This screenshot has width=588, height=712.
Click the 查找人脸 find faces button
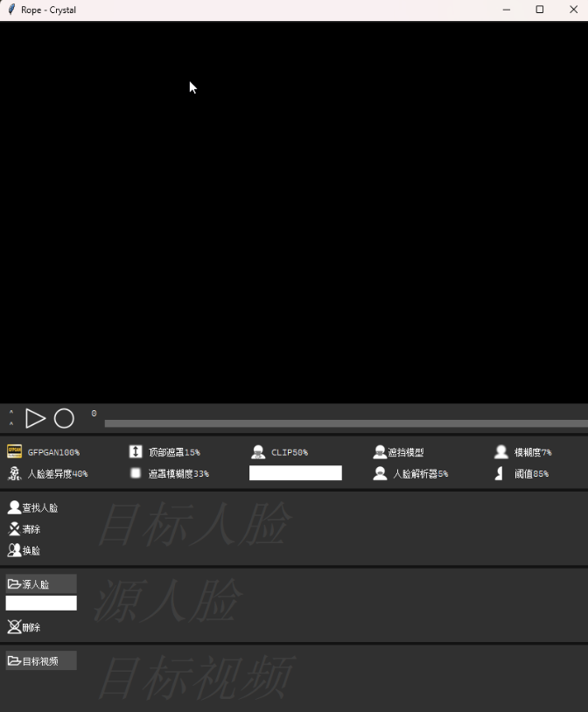pyautogui.click(x=33, y=507)
